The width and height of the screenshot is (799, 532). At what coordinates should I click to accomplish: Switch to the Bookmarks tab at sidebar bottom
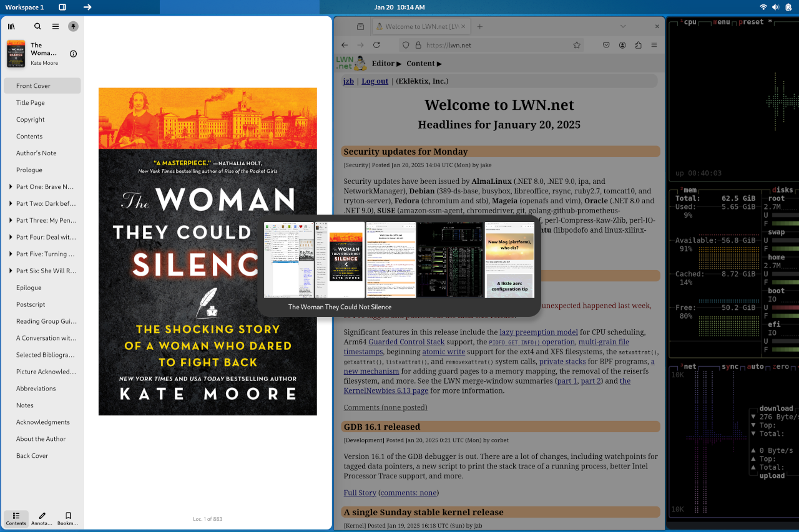click(68, 518)
